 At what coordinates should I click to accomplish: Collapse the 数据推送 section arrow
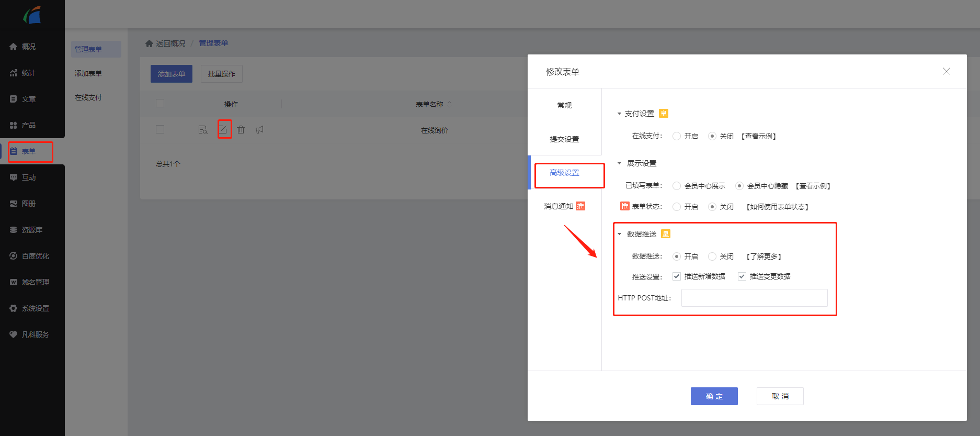click(619, 234)
